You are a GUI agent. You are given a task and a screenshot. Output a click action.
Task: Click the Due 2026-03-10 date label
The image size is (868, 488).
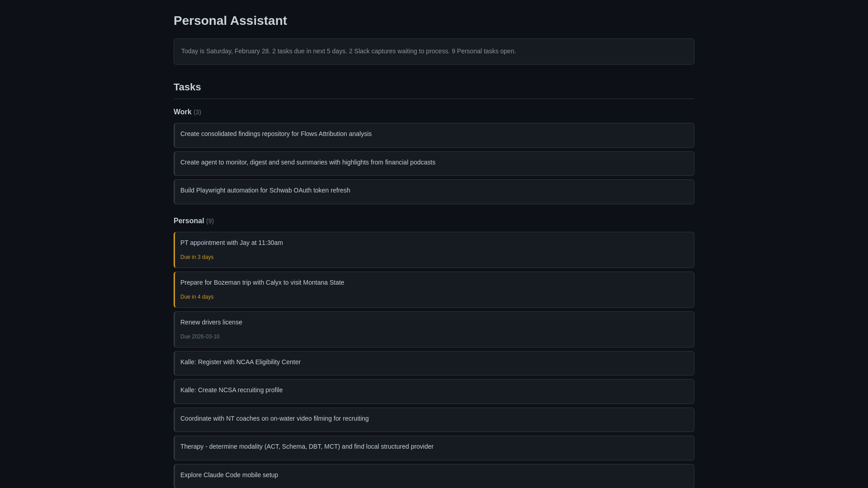pos(200,337)
